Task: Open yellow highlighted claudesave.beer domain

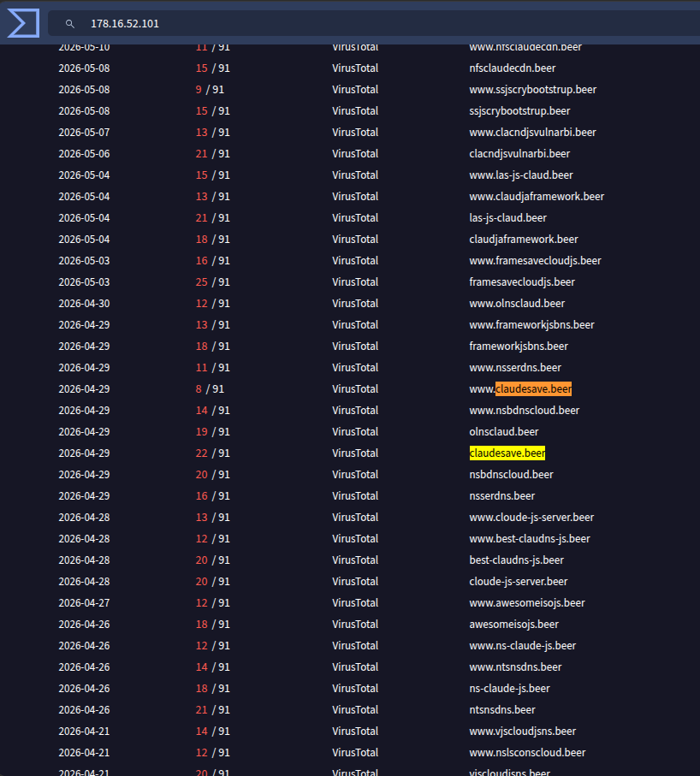Action: click(507, 453)
